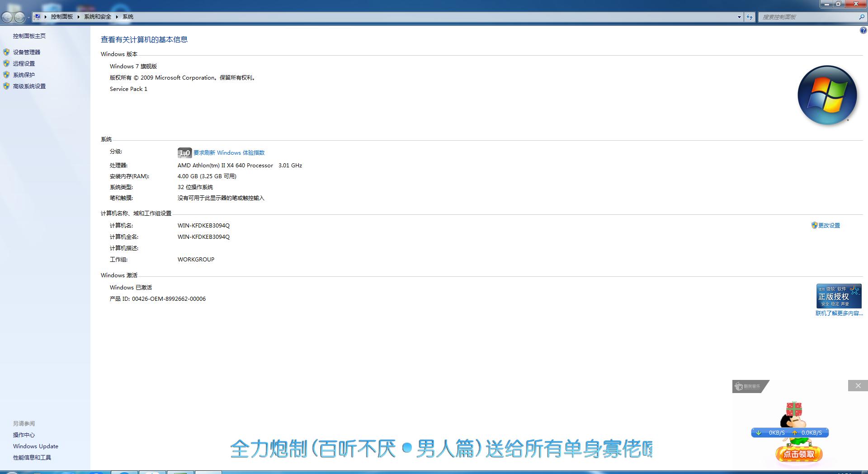Expand the breadcrumb arrow after 系统和安全
Image resolution: width=868 pixels, height=474 pixels.
[x=117, y=17]
